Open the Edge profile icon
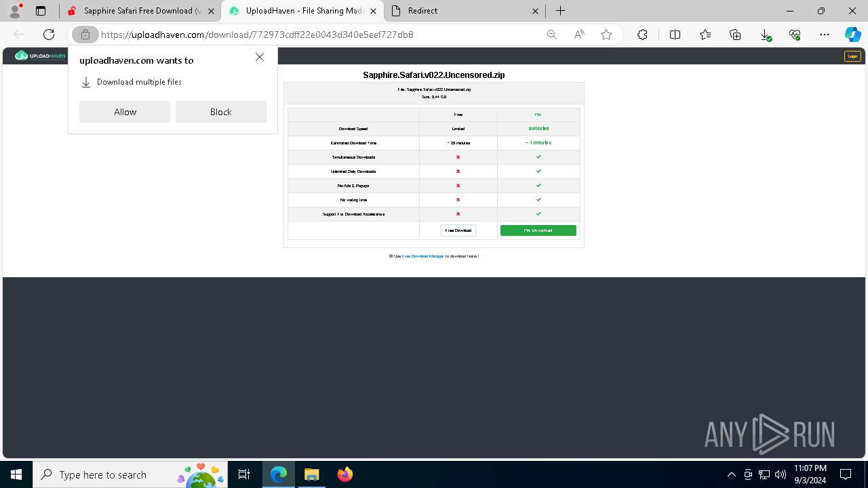The height and width of the screenshot is (488, 868). click(x=15, y=11)
